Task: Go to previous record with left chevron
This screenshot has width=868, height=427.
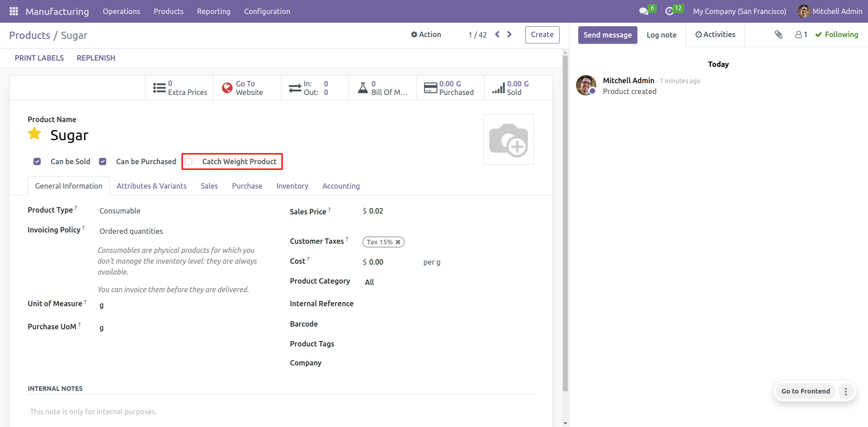Action: pyautogui.click(x=497, y=34)
